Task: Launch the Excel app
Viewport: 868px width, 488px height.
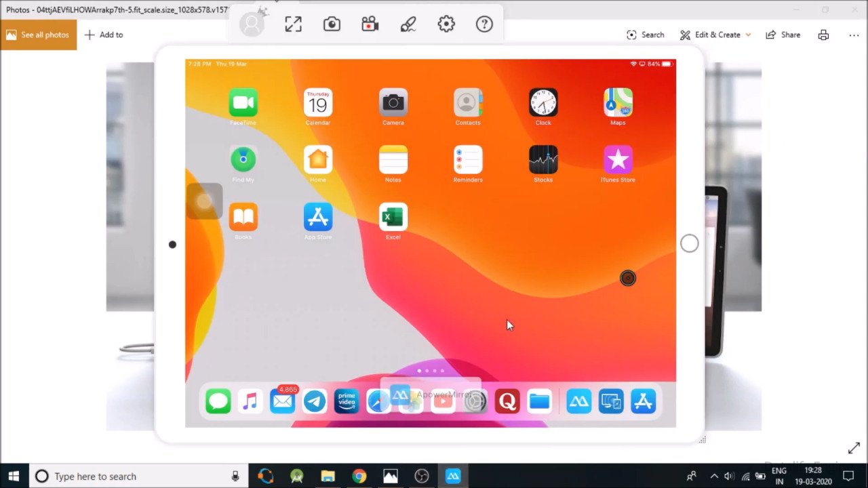Action: tap(393, 217)
